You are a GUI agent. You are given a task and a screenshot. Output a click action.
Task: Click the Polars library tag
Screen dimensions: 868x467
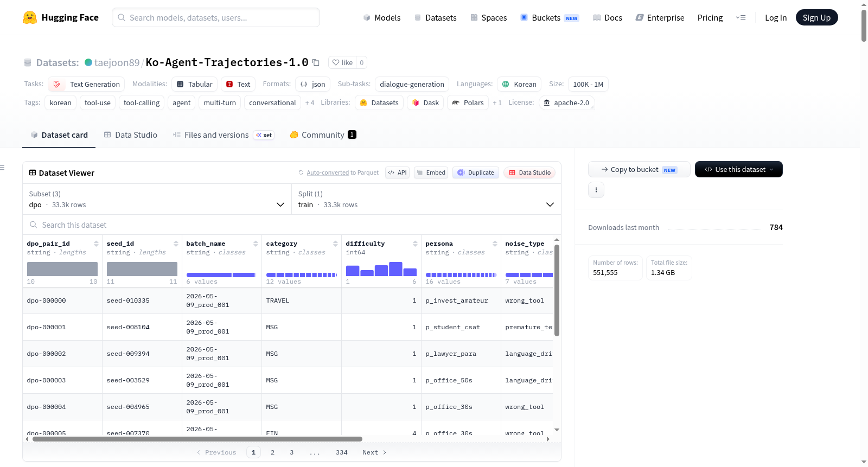pos(468,103)
